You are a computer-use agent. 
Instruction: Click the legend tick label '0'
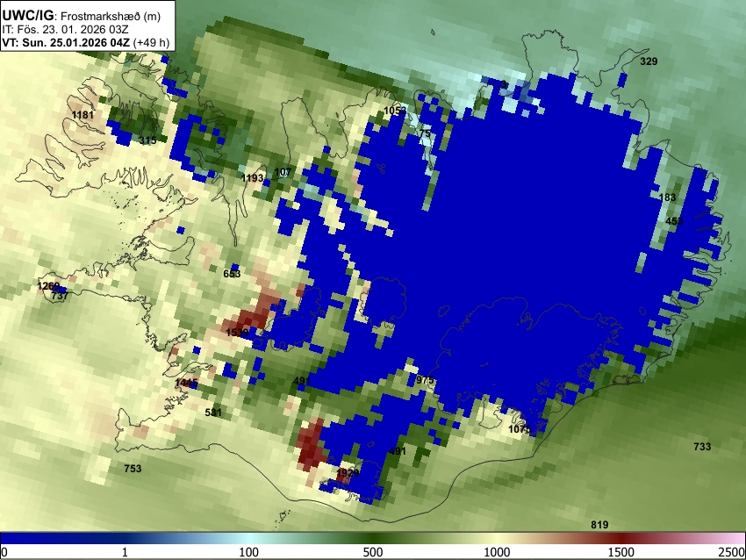(4, 552)
